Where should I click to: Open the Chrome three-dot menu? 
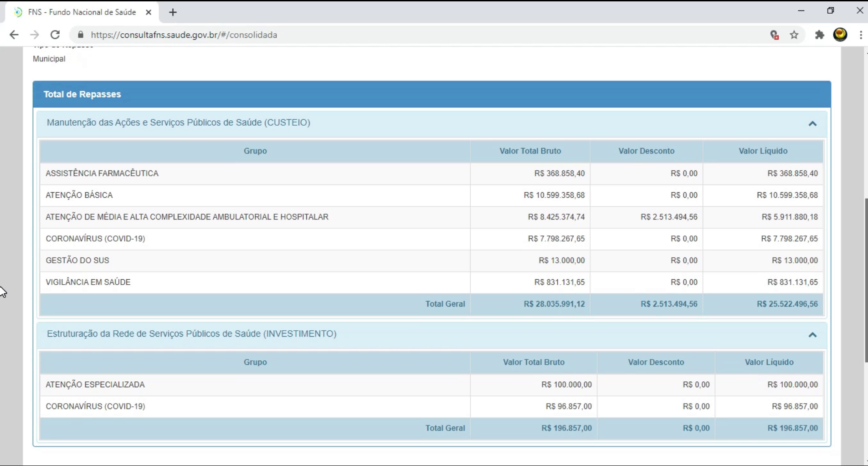860,35
